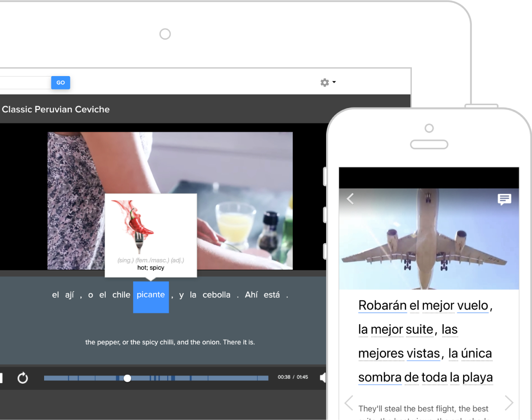
Task: Tap the word "vuelo" on the phone
Action: (x=473, y=306)
